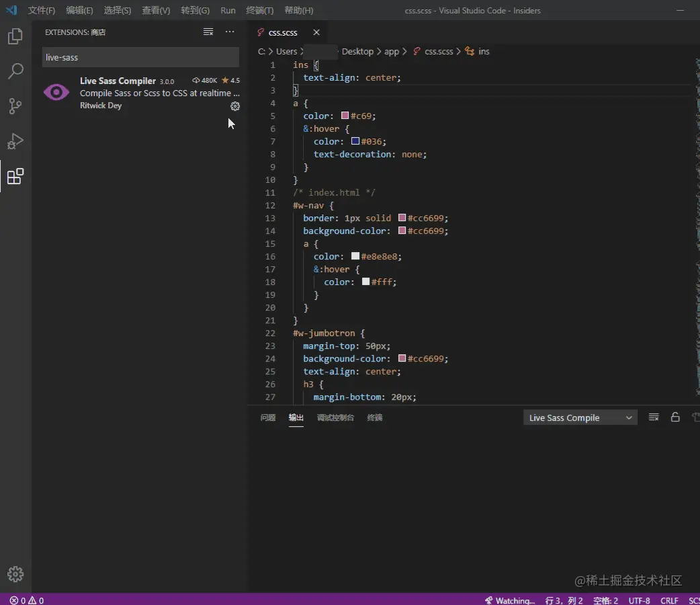Expand the Live Sass Compile output dropdown
700x605 pixels.
coord(580,417)
